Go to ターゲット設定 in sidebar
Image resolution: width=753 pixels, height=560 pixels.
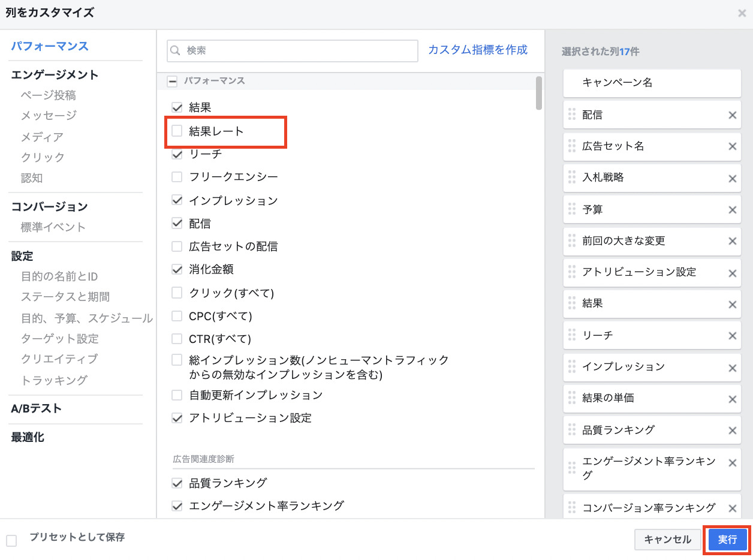pyautogui.click(x=59, y=339)
